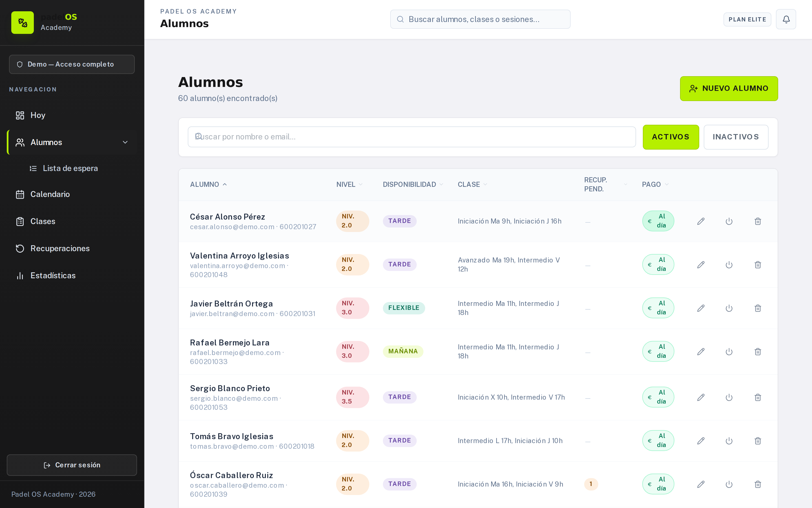This screenshot has height=508, width=812.
Task: Deactivate Javier Beltrán Ortega power icon
Action: pos(729,308)
